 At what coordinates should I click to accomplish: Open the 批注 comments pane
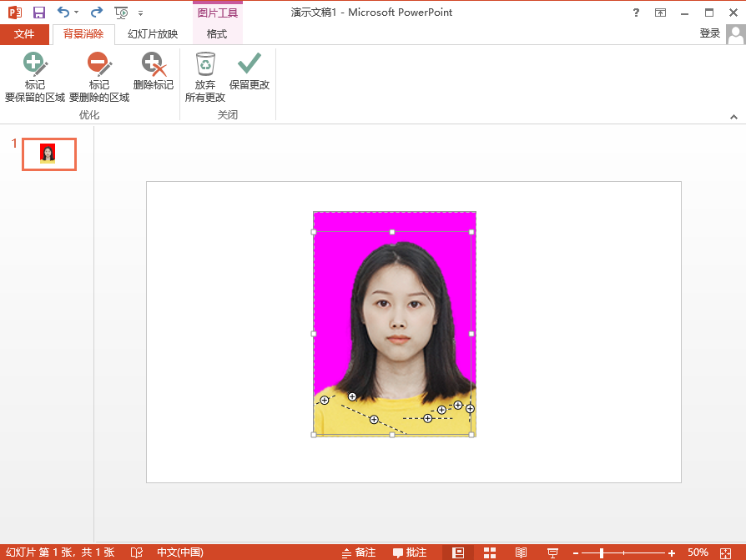point(410,552)
